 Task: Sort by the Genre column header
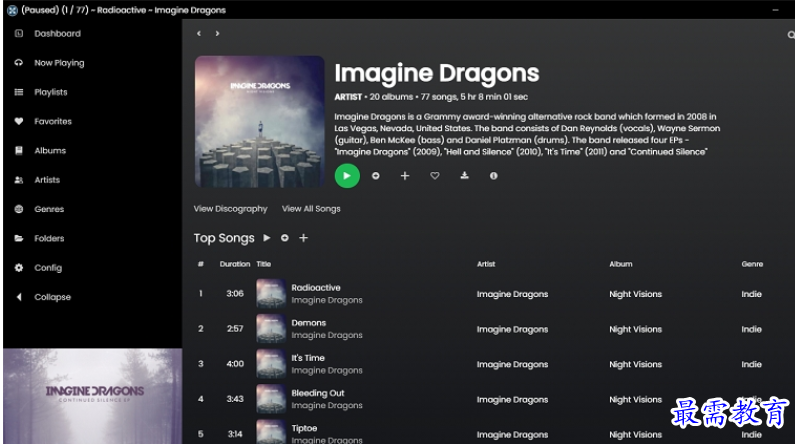click(752, 264)
